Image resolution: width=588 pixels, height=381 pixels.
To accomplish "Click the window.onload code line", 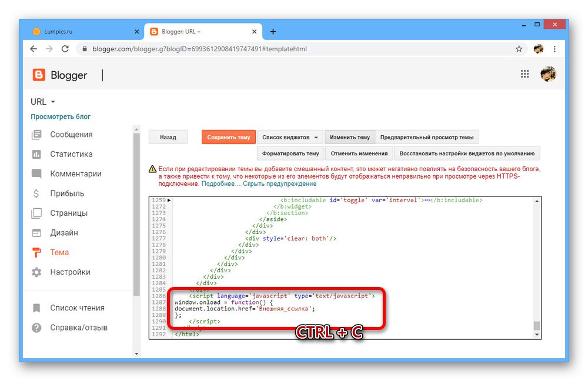I will pos(224,302).
